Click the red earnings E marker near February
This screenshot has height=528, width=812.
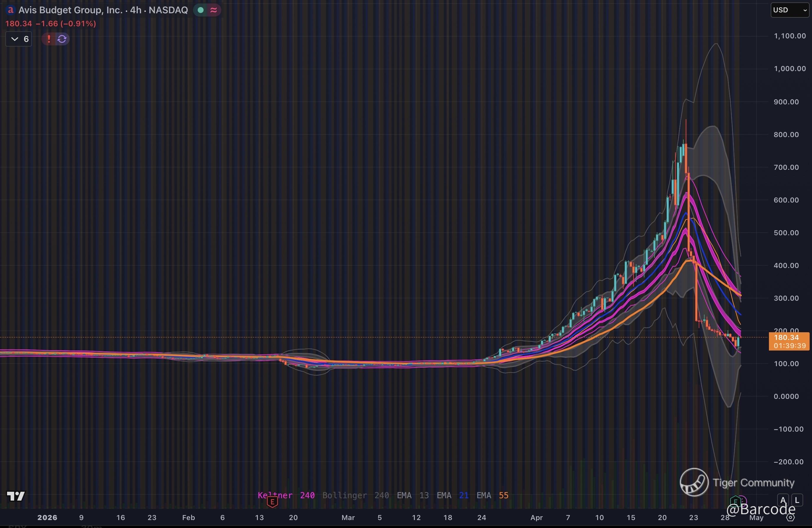pos(272,501)
